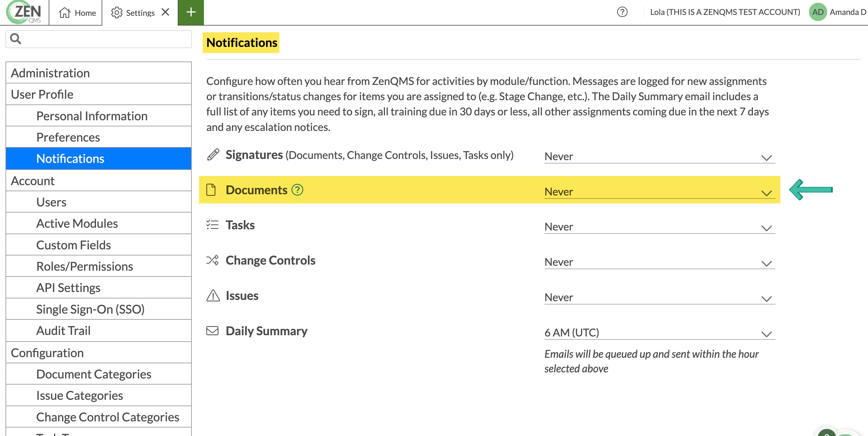Viewport: 868px width, 436px height.
Task: Click the search magnifier icon
Action: point(16,38)
